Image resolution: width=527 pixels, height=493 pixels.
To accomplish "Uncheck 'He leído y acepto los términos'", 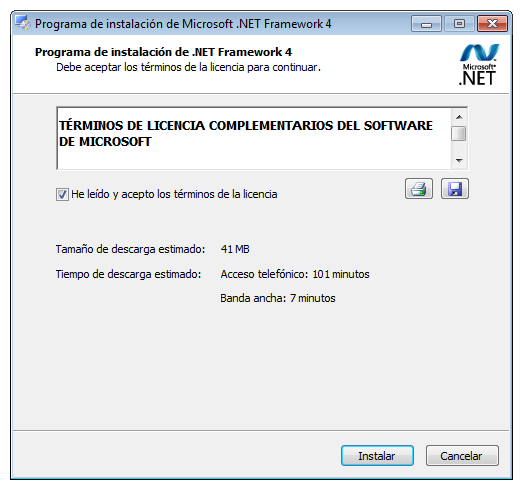I will point(62,194).
